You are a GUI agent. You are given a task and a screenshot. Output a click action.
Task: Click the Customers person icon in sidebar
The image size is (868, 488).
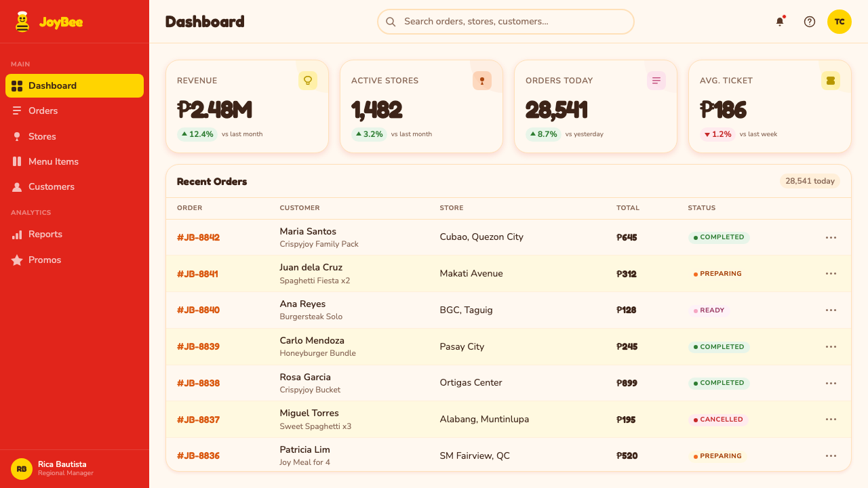(x=17, y=187)
